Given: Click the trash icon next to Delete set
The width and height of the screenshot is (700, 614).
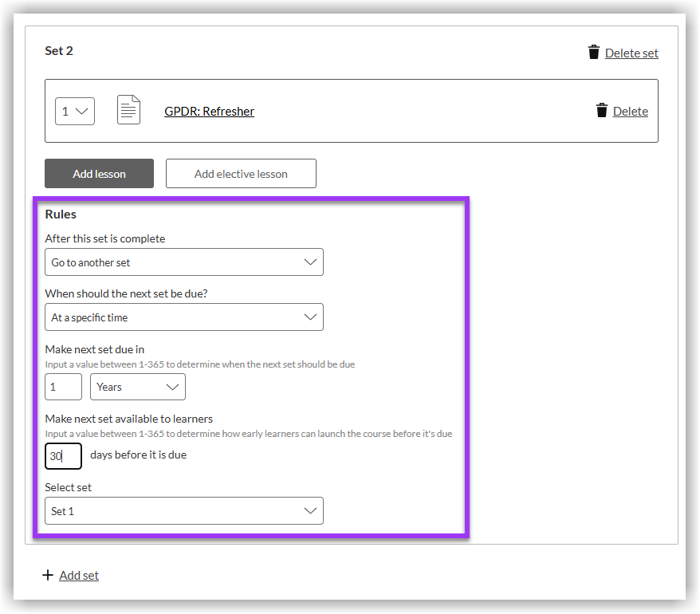Looking at the screenshot, I should tap(594, 52).
